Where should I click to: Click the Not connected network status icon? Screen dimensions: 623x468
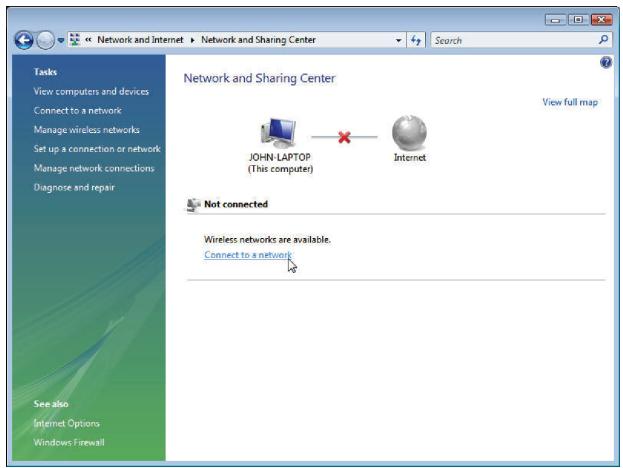[x=193, y=205]
